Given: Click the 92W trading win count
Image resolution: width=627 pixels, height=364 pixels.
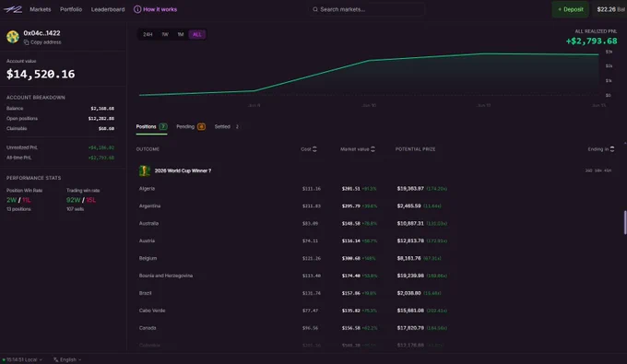Looking at the screenshot, I should pyautogui.click(x=74, y=200).
